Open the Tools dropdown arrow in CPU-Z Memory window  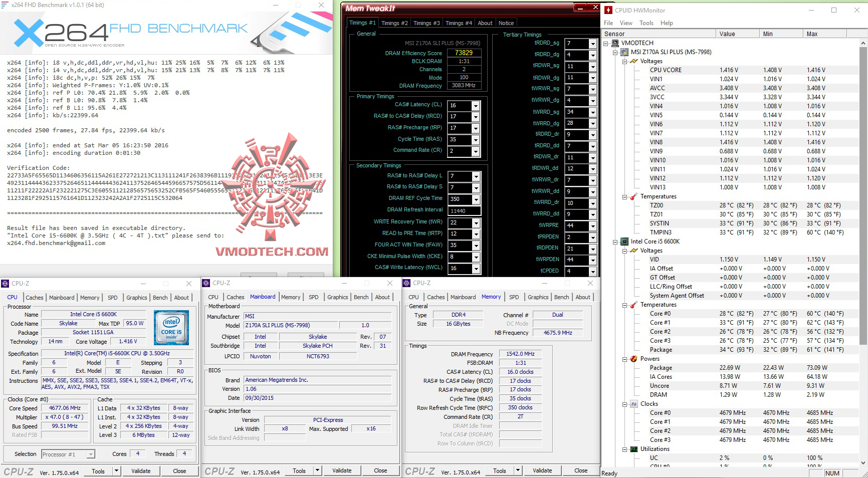pos(518,470)
